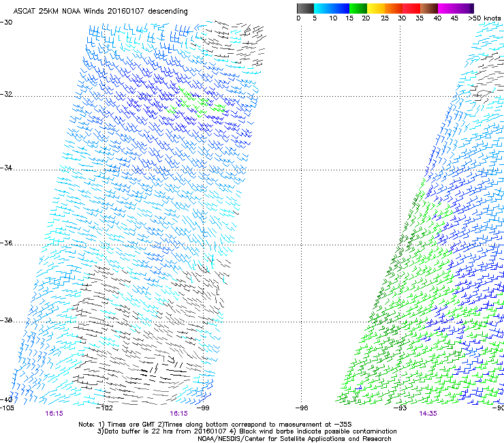Click the -30 latitude axis label

(x=6, y=22)
